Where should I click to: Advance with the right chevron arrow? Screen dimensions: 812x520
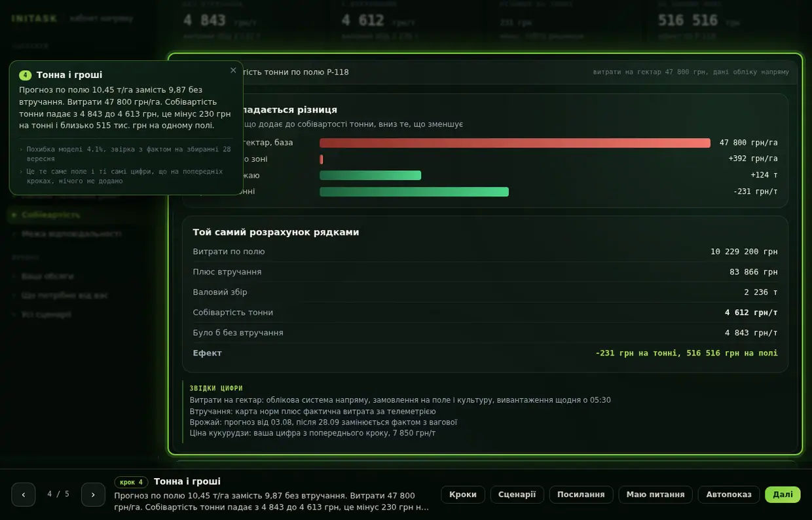[x=93, y=494]
